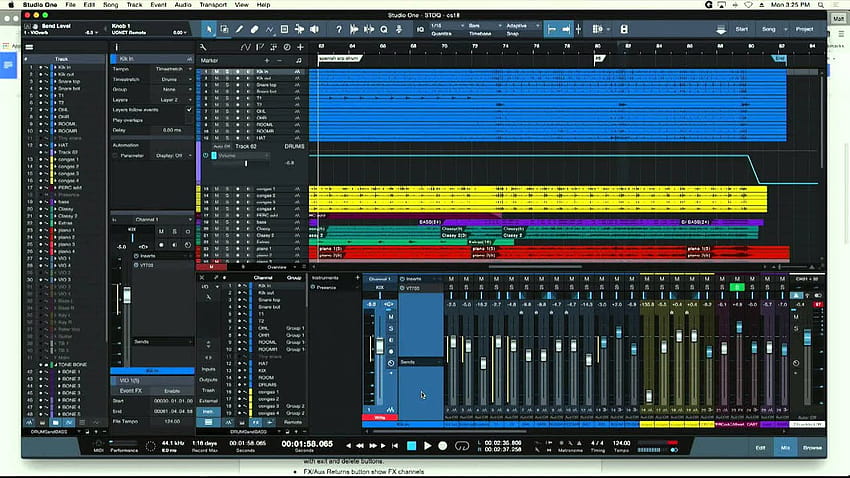The height and width of the screenshot is (478, 850).
Task: Select the Paint (pencil) tool
Action: coord(239,29)
